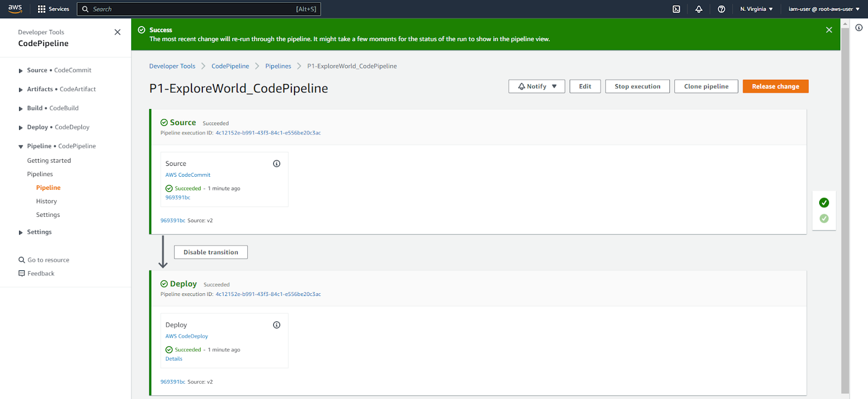Viewport: 868px width, 399px height.
Task: Open the notifications bell in the top bar
Action: click(699, 9)
